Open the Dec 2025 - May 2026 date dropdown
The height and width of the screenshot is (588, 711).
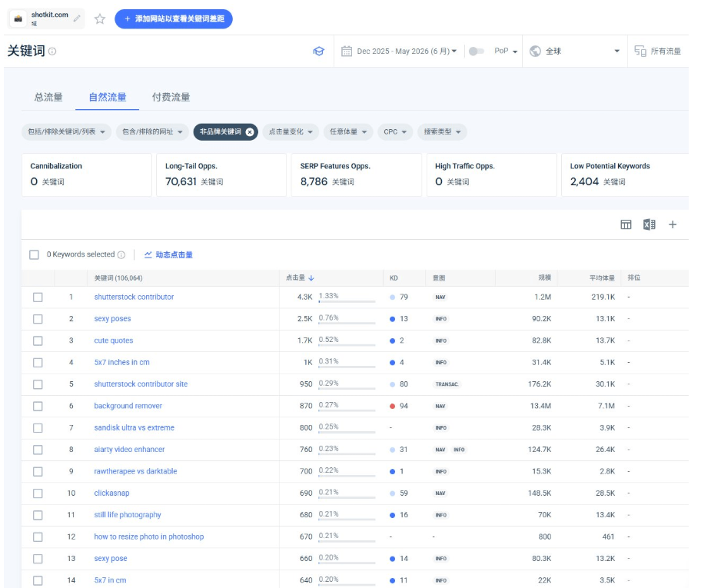(x=407, y=51)
